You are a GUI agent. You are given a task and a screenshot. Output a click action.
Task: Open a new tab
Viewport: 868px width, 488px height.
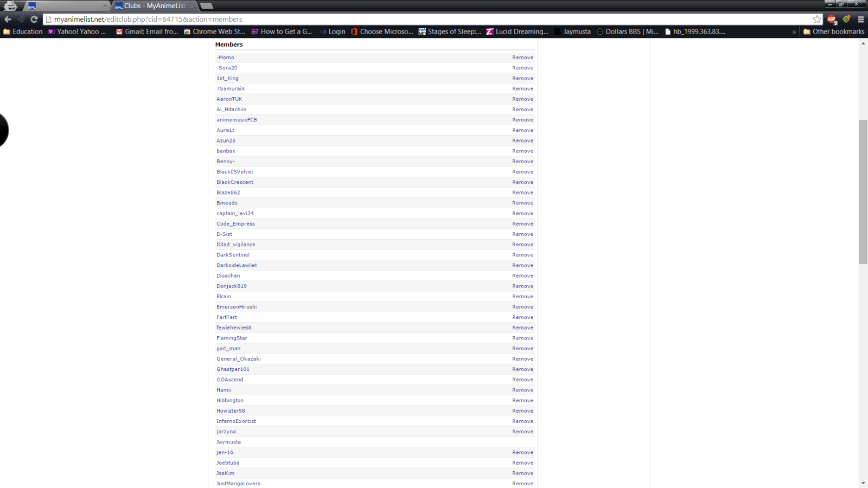[207, 6]
